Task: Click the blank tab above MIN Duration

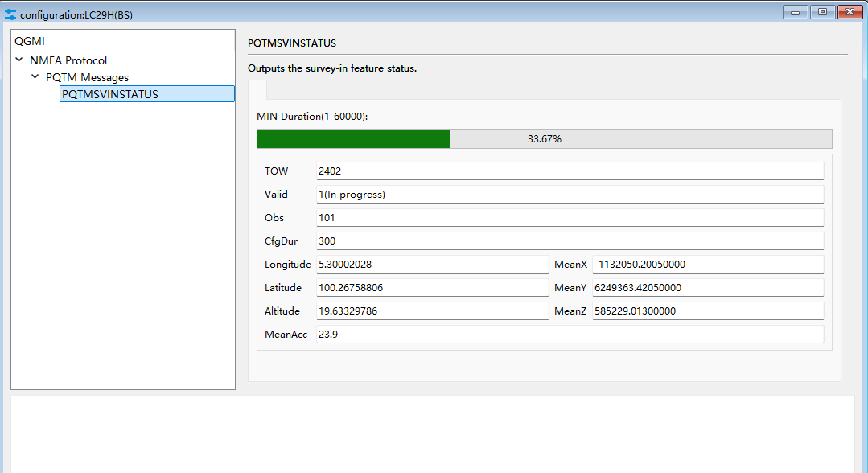Action: click(x=257, y=89)
